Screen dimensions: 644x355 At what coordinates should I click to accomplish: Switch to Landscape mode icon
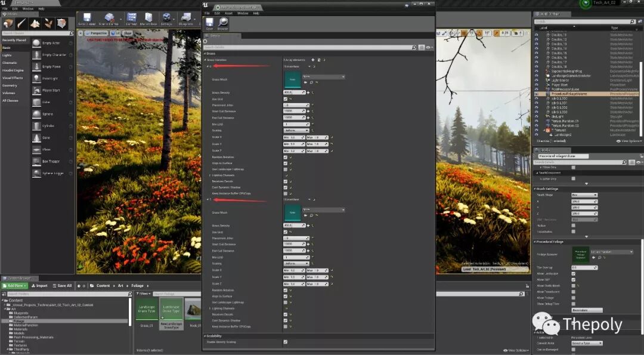pyautogui.click(x=35, y=23)
